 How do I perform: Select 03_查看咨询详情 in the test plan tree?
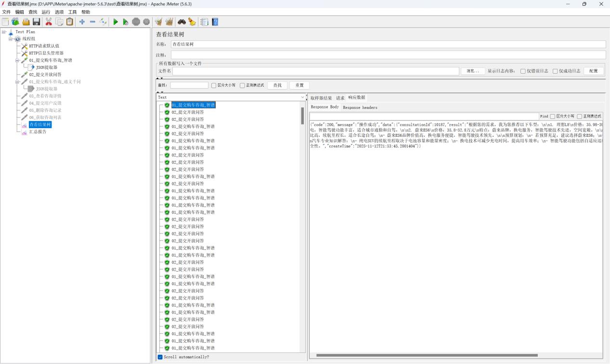click(45, 96)
